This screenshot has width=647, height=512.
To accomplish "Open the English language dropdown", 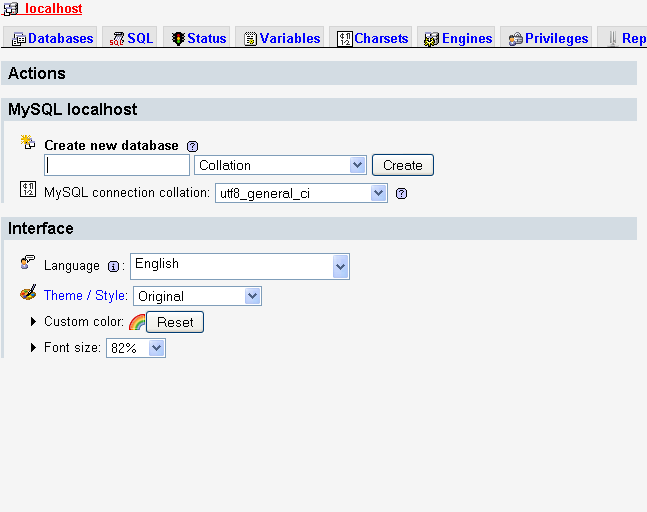I will (240, 266).
